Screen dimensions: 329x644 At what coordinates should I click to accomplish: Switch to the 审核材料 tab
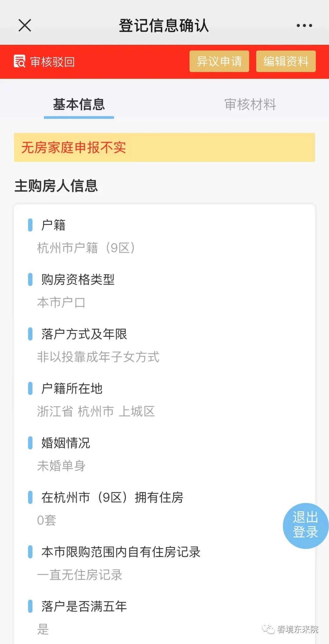(250, 105)
